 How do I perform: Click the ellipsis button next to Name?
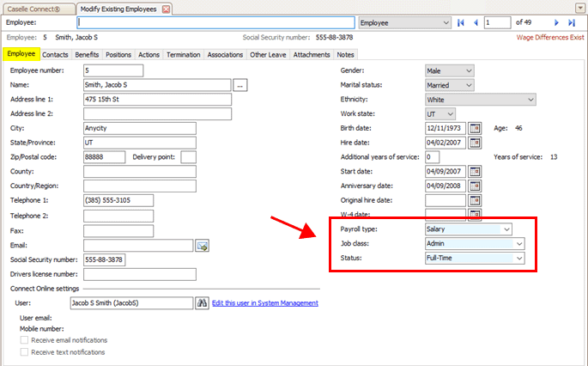click(x=240, y=85)
